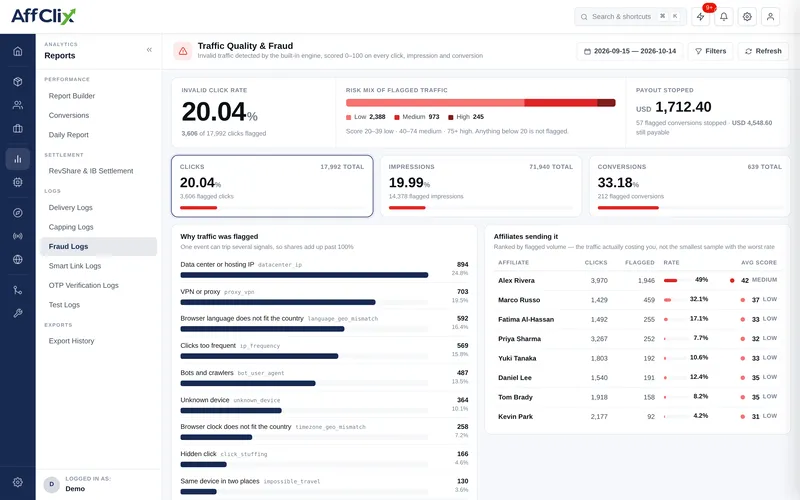This screenshot has width=800, height=500.
Task: Open the home icon in left rail
Action: click(18, 51)
